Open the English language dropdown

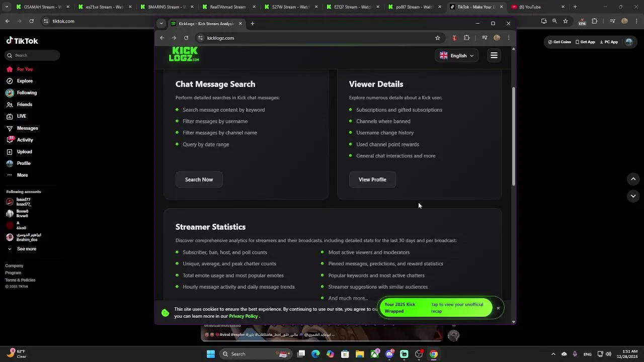pos(457,56)
